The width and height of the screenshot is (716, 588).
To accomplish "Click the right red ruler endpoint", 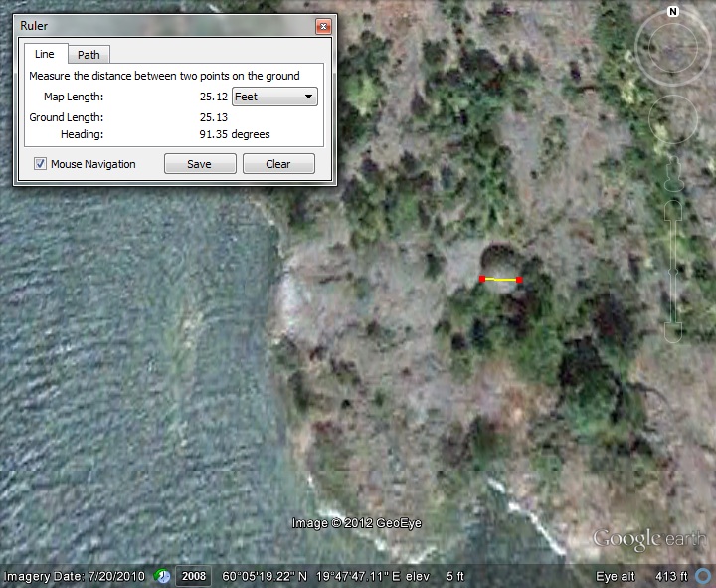I will coord(519,280).
